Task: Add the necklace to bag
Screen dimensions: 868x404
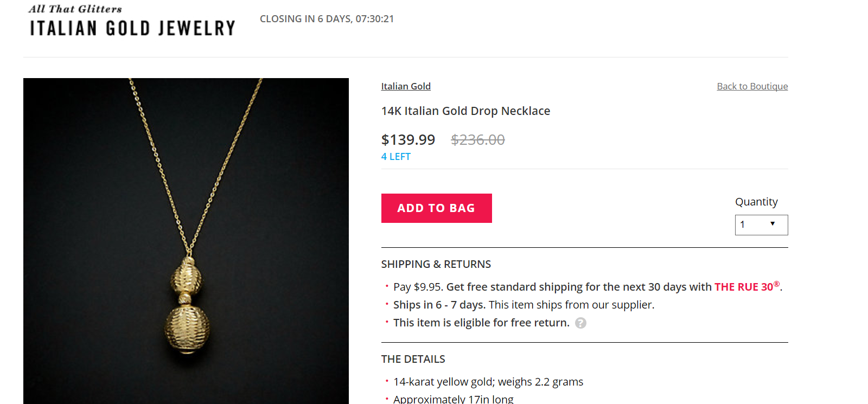Action: click(x=436, y=208)
